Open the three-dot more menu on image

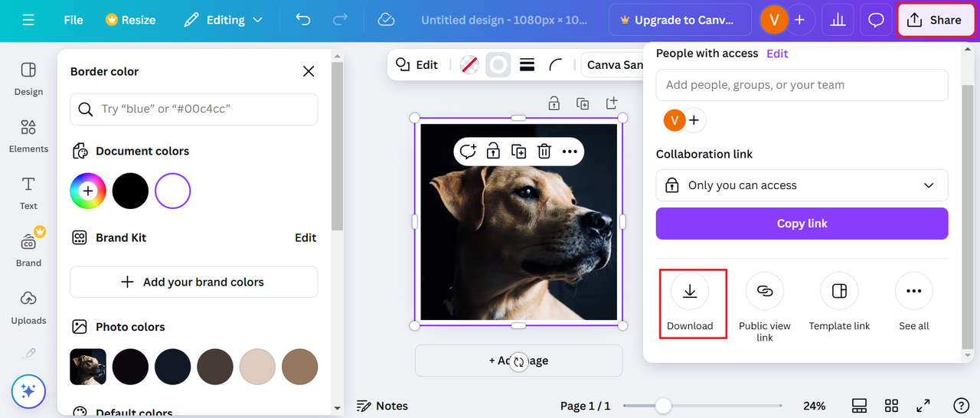point(570,152)
